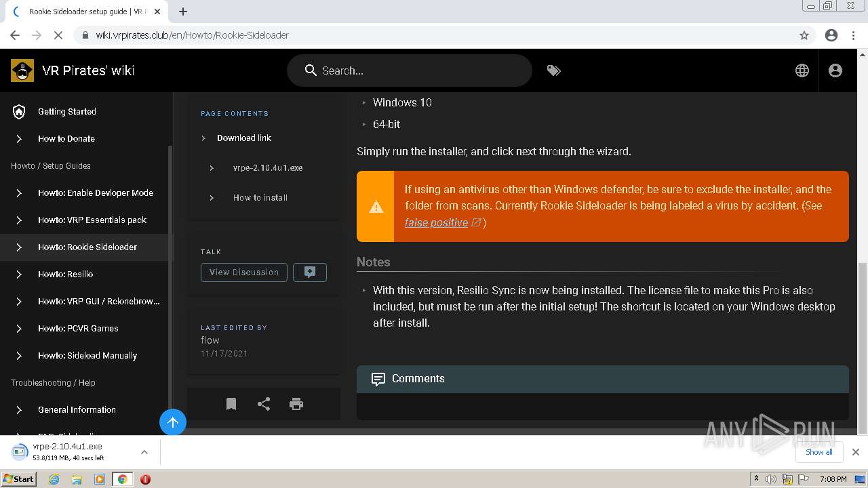The height and width of the screenshot is (488, 868).
Task: Select Howto: Rookie Sideloader sidebar item
Action: [x=85, y=247]
